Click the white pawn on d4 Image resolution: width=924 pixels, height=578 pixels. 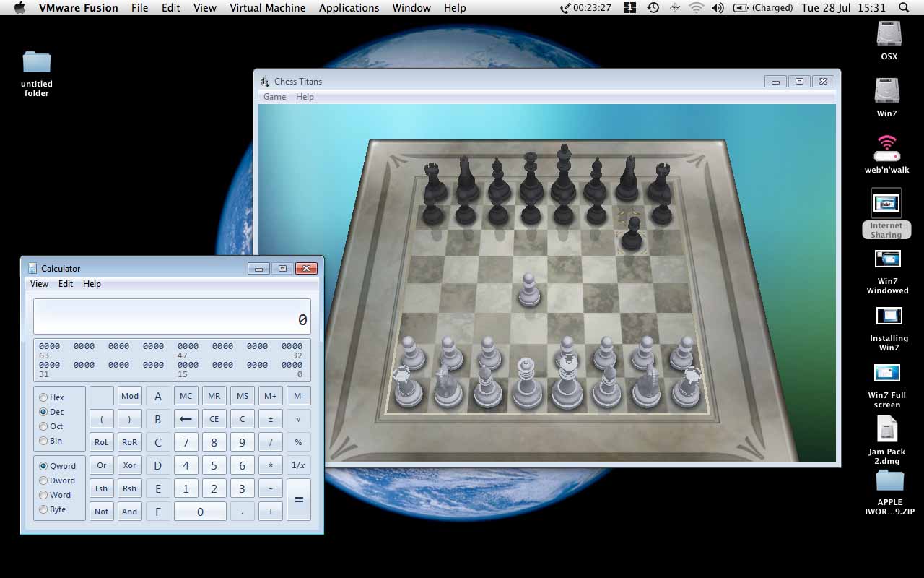click(x=529, y=290)
